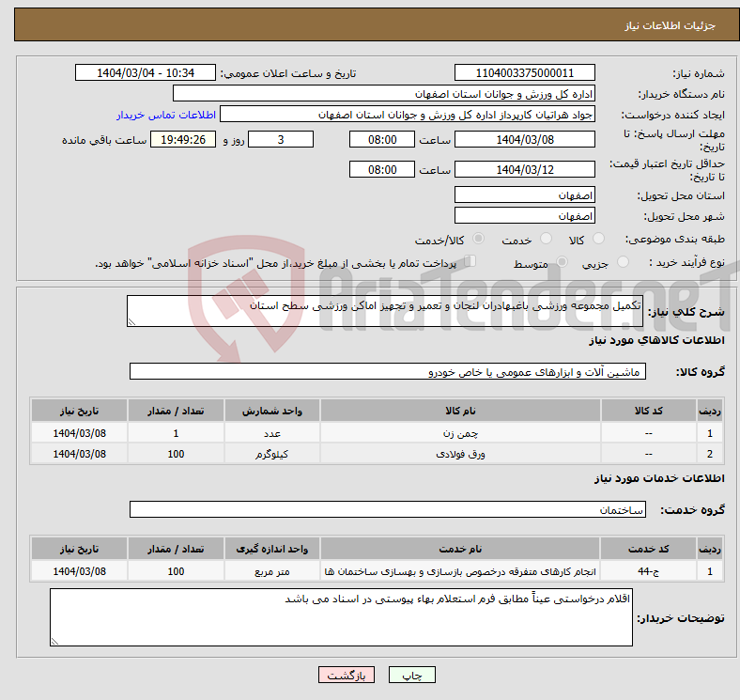Image resolution: width=740 pixels, height=700 pixels.
Task: Click the service code cell ج-44
Action: (x=649, y=571)
